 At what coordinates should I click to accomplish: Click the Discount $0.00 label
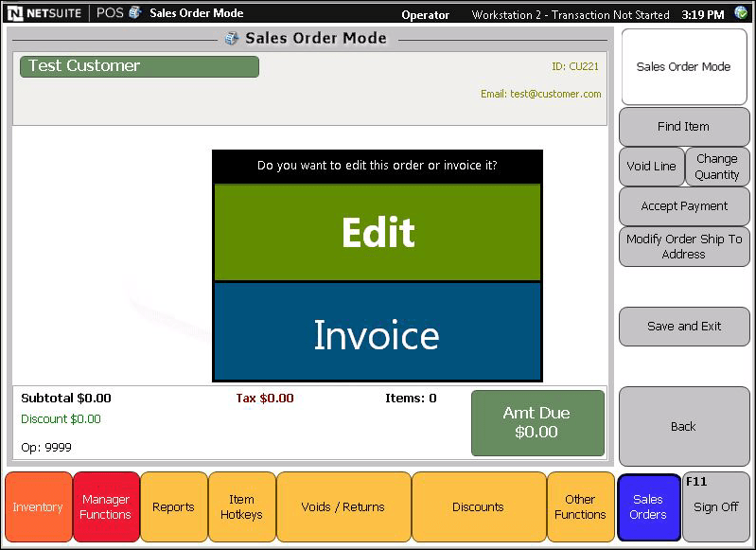[61, 418]
